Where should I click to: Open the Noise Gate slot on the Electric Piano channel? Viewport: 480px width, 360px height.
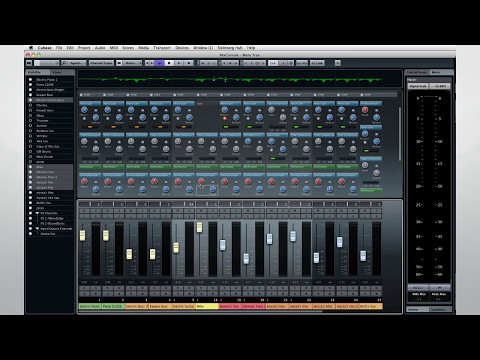[90, 104]
